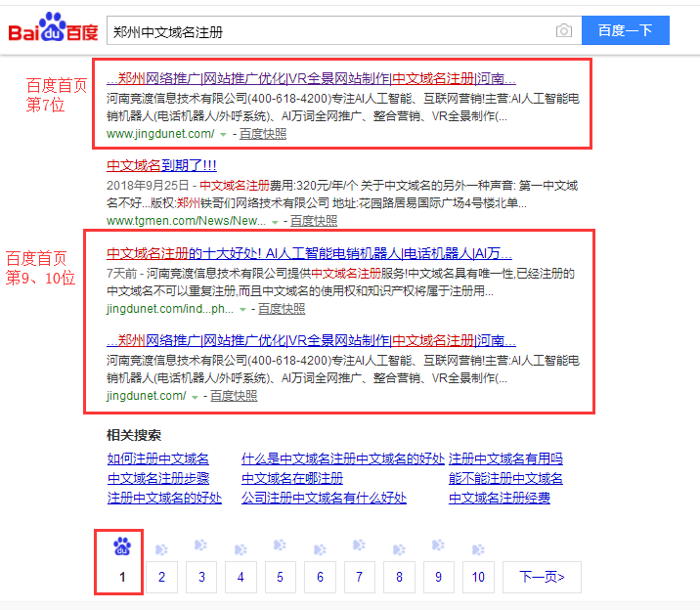Click the paw icon above page 1
Viewport: 700px width, 610px height.
(x=121, y=546)
